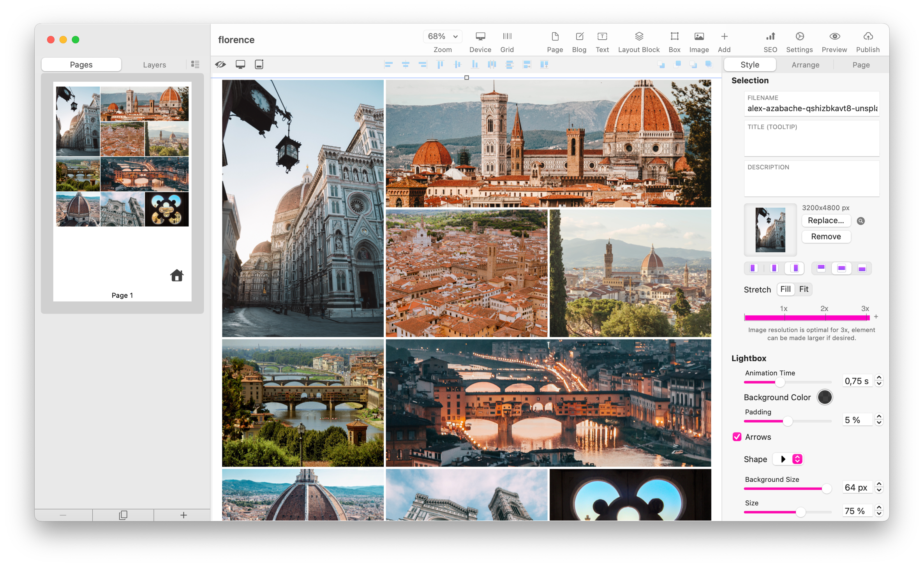Click the Description text field

[812, 179]
